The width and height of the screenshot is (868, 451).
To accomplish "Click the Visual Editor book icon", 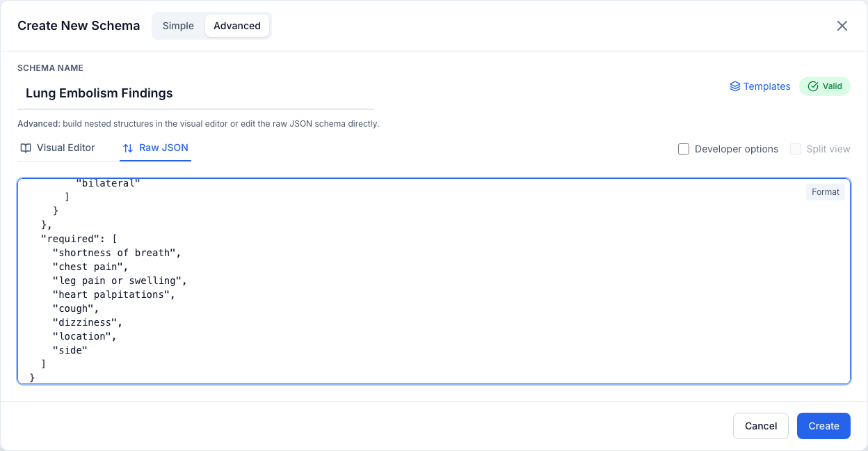I will [26, 148].
